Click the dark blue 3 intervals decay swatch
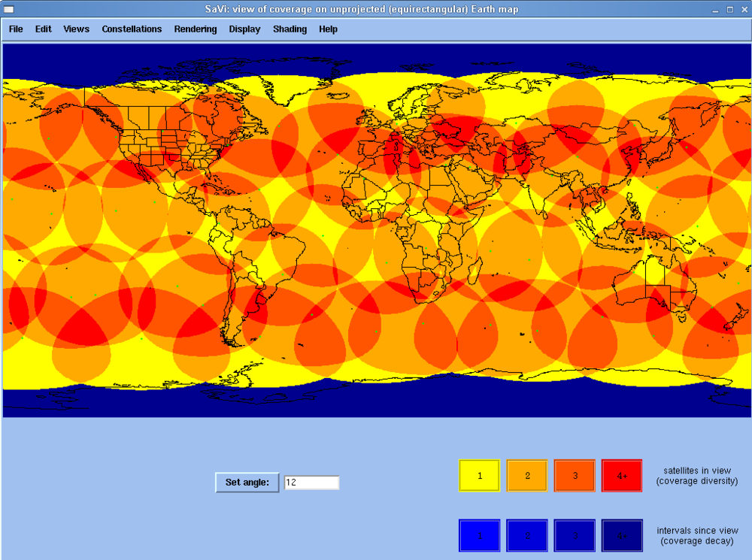752x560 pixels. tap(575, 535)
